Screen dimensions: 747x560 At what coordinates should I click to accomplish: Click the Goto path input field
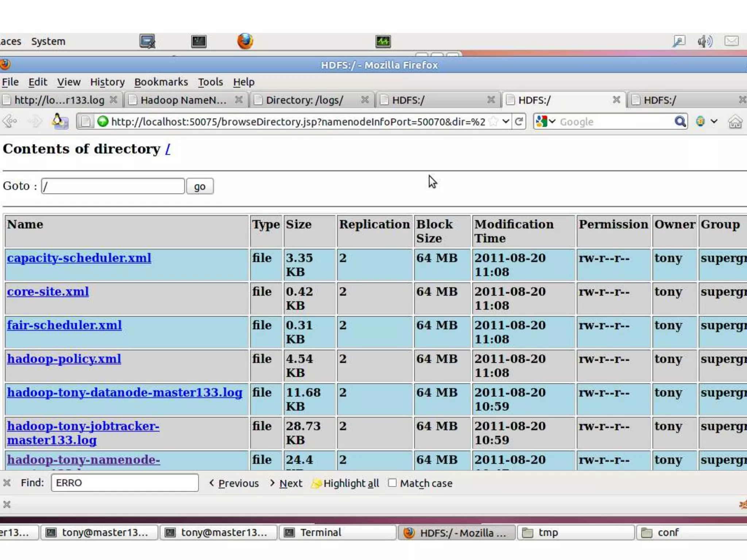113,186
